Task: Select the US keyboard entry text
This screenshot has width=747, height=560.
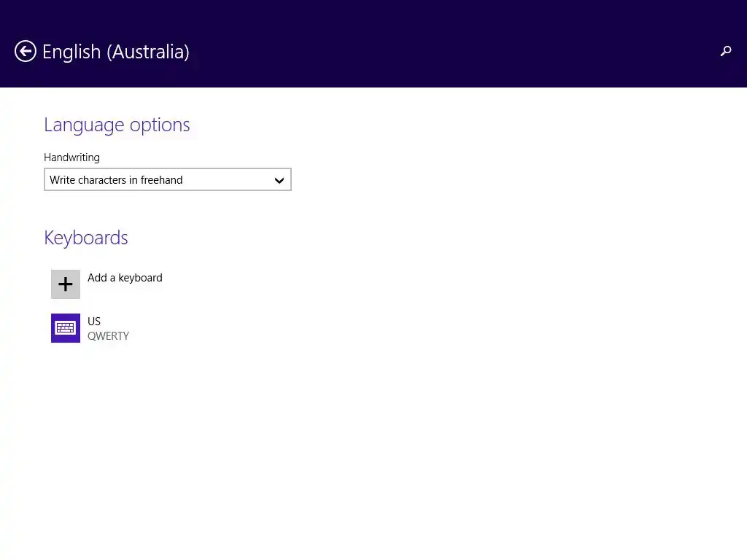Action: [94, 322]
